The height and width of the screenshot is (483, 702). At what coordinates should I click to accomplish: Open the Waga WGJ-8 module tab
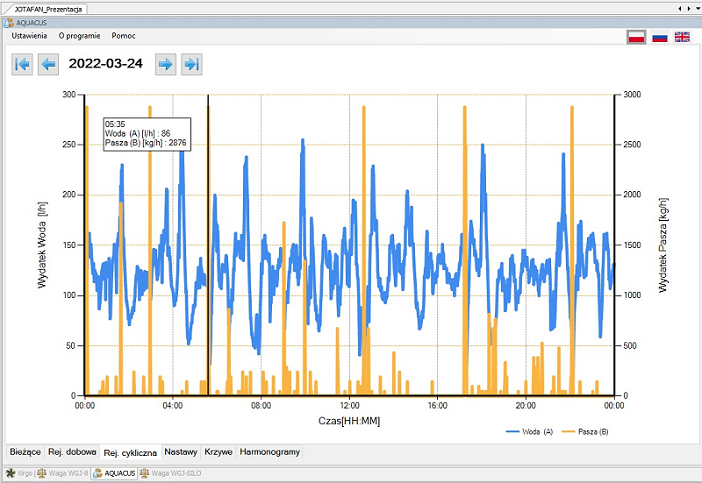coord(63,473)
